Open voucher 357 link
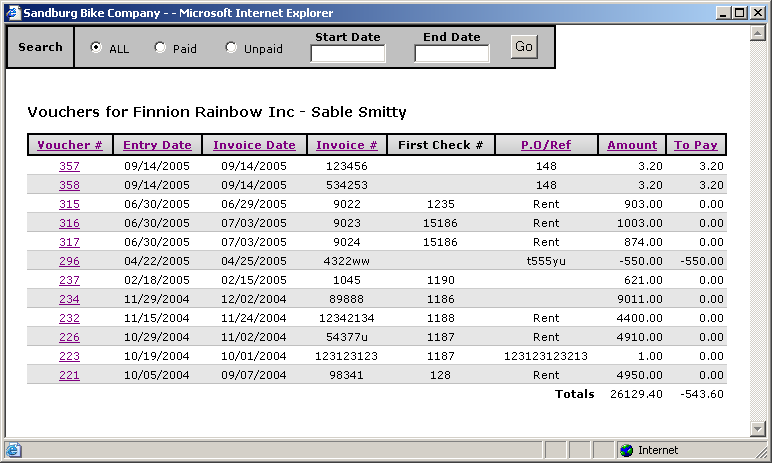772x463 pixels. pyautogui.click(x=69, y=166)
